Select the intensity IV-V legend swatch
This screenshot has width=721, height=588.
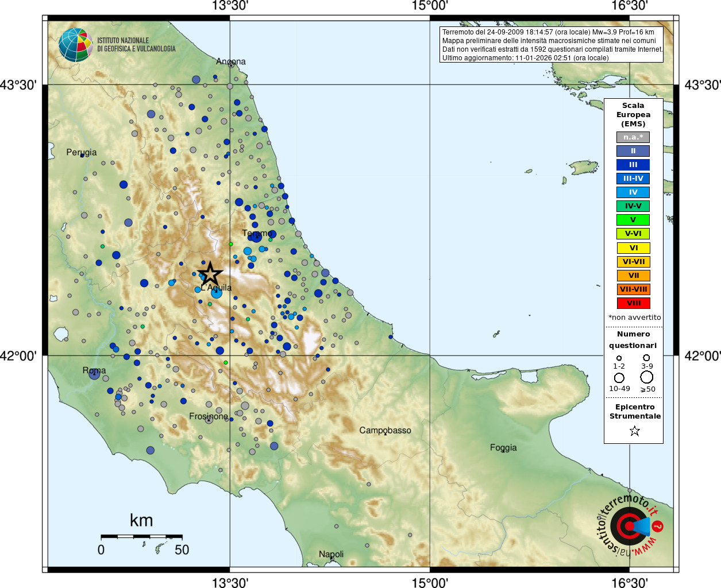[x=633, y=206]
